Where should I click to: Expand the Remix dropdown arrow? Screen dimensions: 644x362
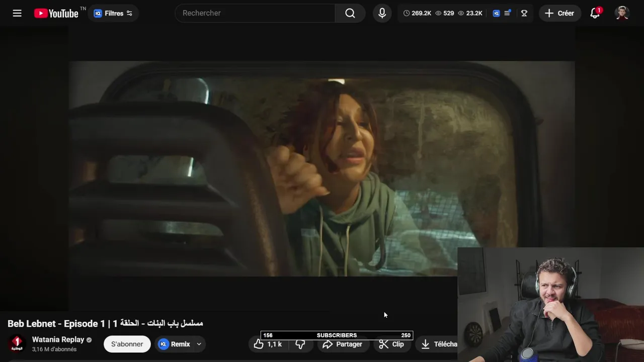pyautogui.click(x=199, y=344)
